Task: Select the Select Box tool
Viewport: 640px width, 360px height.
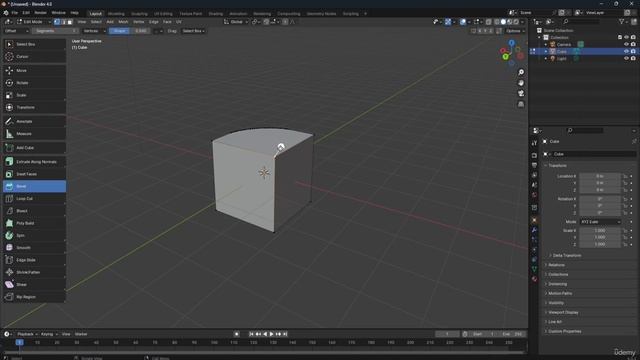Action: (x=34, y=44)
